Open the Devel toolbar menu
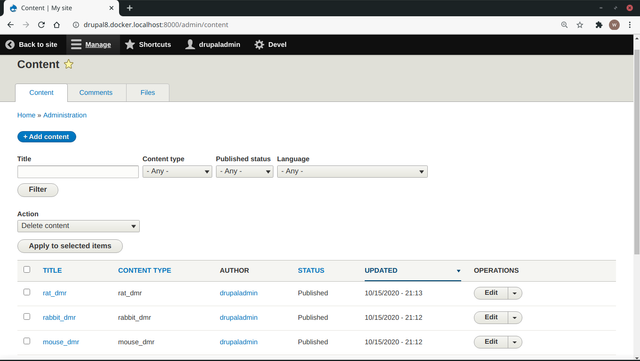Viewport: 640px width, 361px height. [270, 45]
